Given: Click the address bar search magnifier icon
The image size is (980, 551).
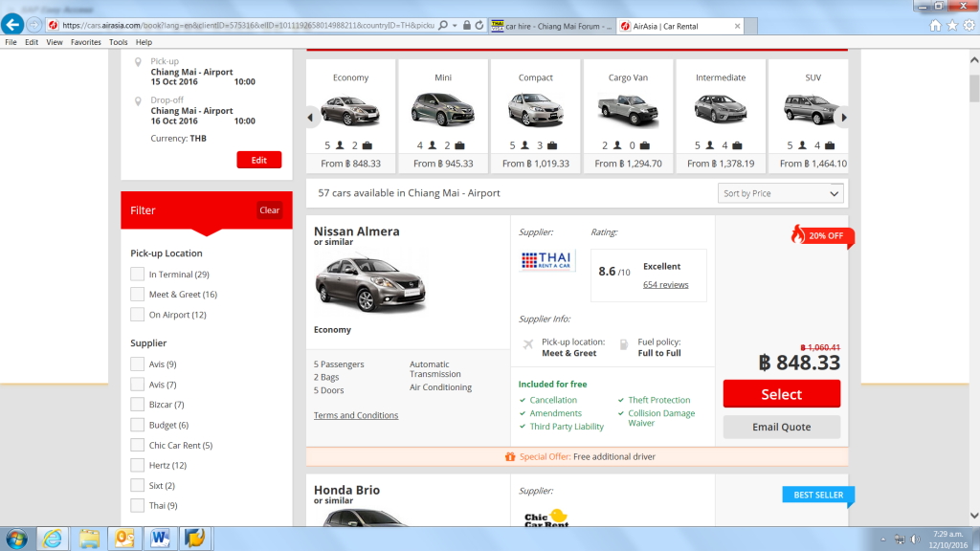Looking at the screenshot, I should 443,26.
